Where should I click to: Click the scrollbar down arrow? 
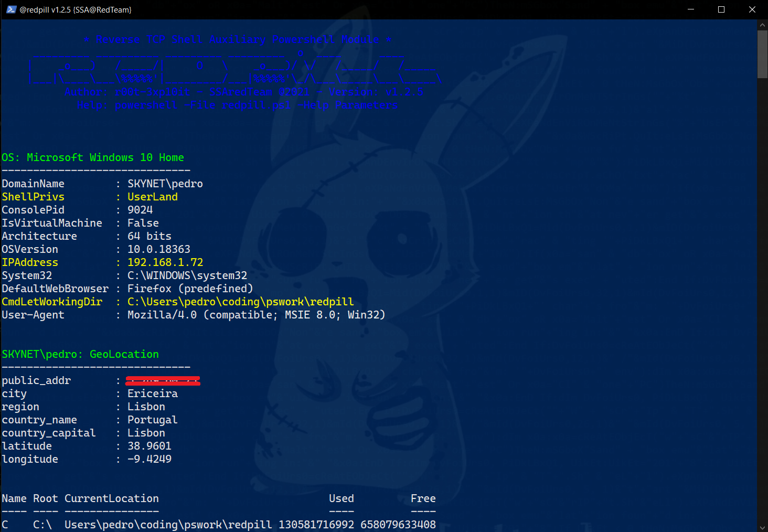(763, 527)
